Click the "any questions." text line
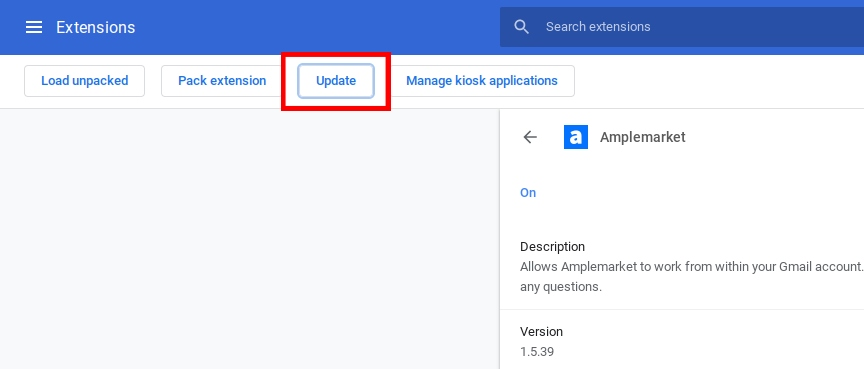 pos(560,287)
